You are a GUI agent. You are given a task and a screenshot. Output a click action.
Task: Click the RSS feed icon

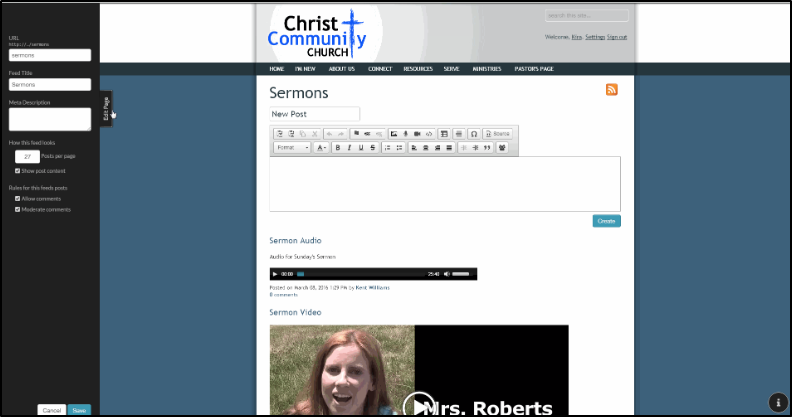point(611,90)
